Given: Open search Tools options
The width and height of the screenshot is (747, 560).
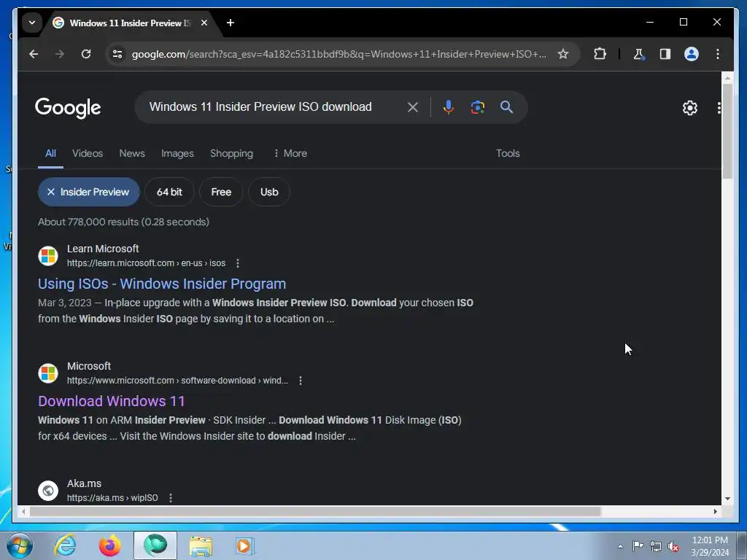Looking at the screenshot, I should click(x=508, y=153).
